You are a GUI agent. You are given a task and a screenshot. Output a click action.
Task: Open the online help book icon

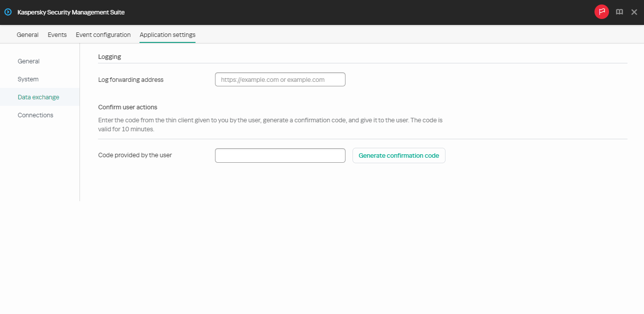click(619, 11)
